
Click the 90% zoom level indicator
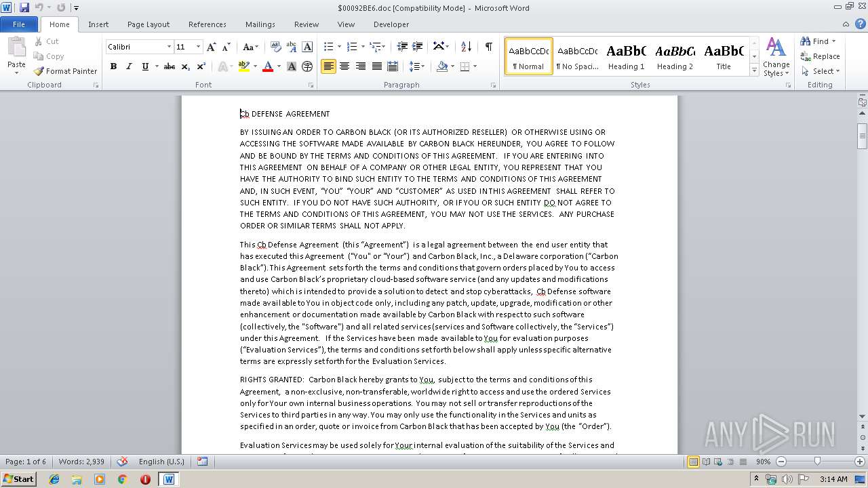[763, 462]
